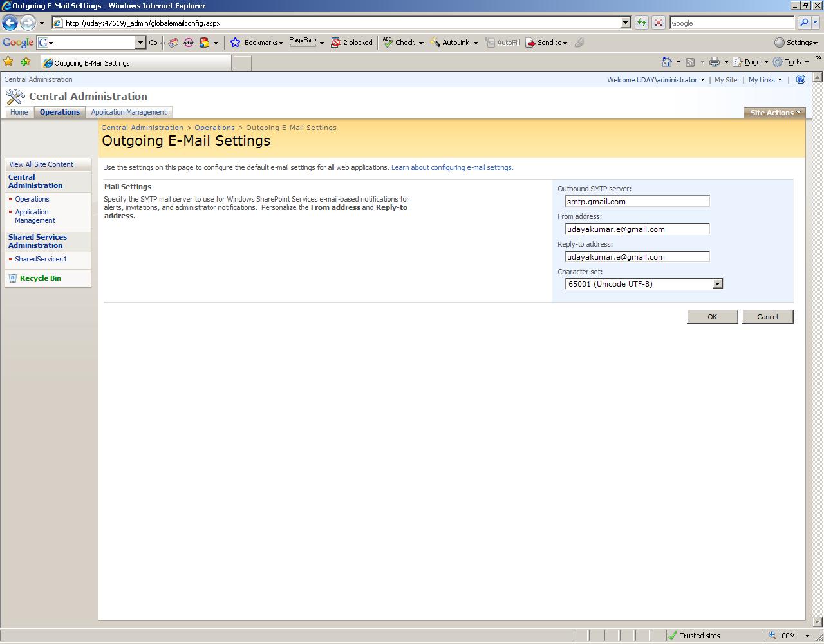The height and width of the screenshot is (644, 824).
Task: Click the OK button
Action: (x=712, y=317)
